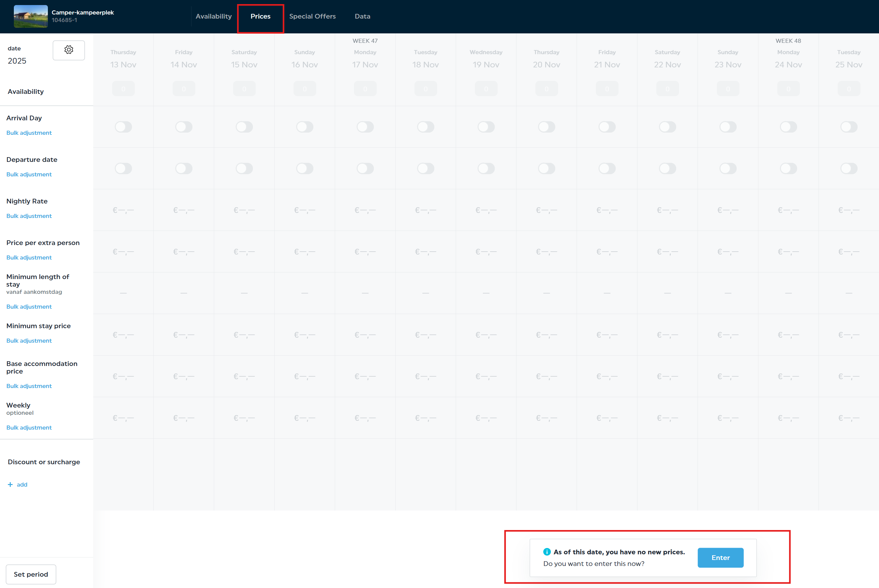Toggle Arrival Day for Thursday 13 Nov

pyautogui.click(x=123, y=127)
